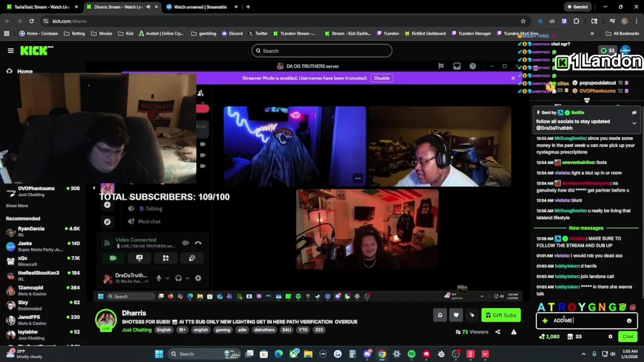Send message with Chat button
The width and height of the screenshot is (644, 362).
coord(628,336)
